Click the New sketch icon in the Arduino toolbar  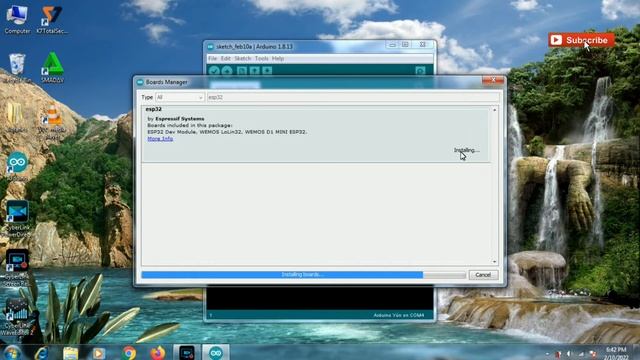(242, 71)
